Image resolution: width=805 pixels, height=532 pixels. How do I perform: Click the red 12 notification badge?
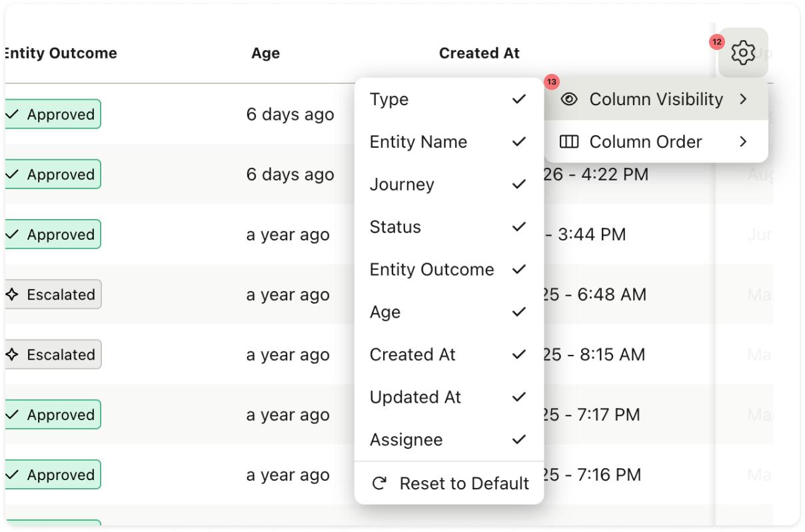tap(716, 42)
